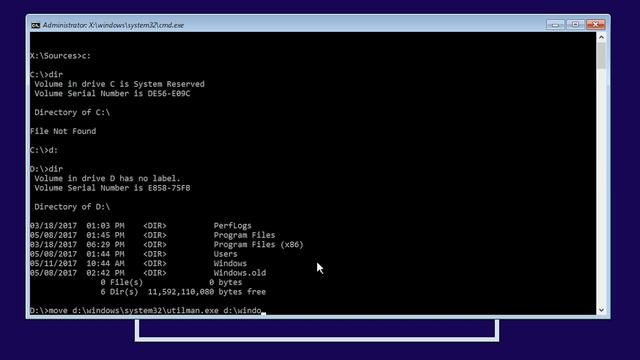Click the cmd.exe icon in title bar

point(36,25)
